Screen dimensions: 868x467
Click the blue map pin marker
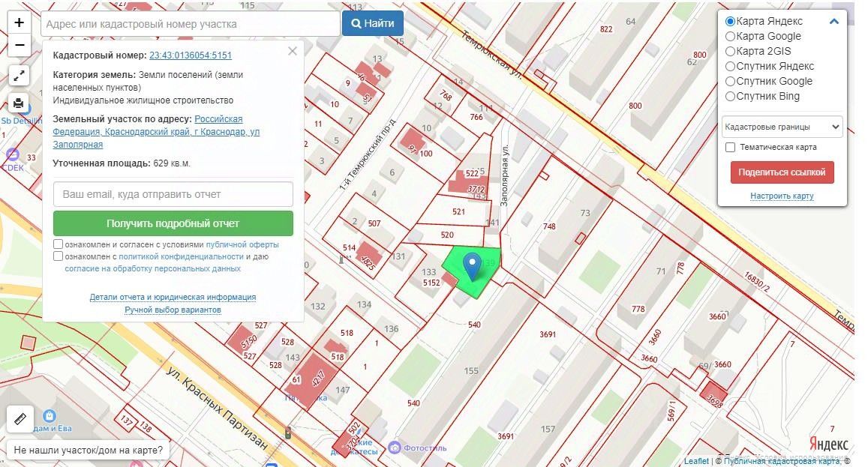click(472, 266)
